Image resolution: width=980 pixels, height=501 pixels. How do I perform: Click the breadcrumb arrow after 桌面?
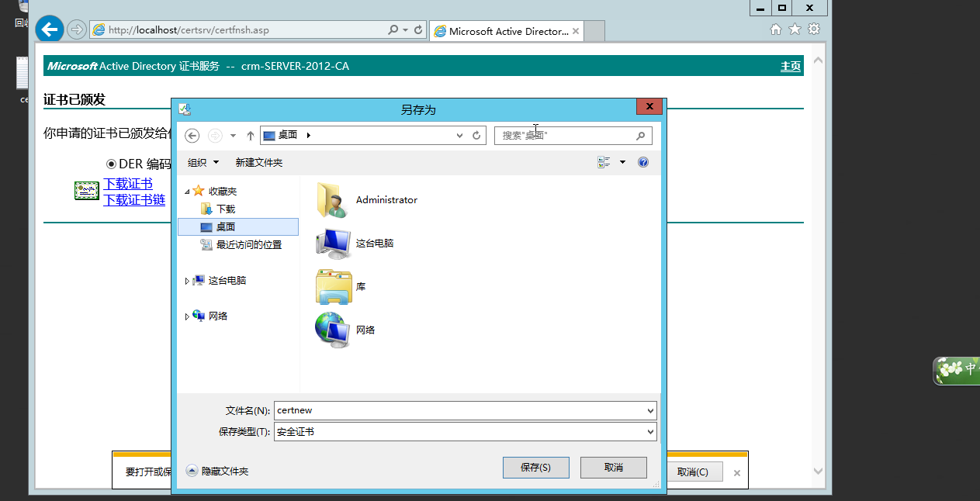309,135
